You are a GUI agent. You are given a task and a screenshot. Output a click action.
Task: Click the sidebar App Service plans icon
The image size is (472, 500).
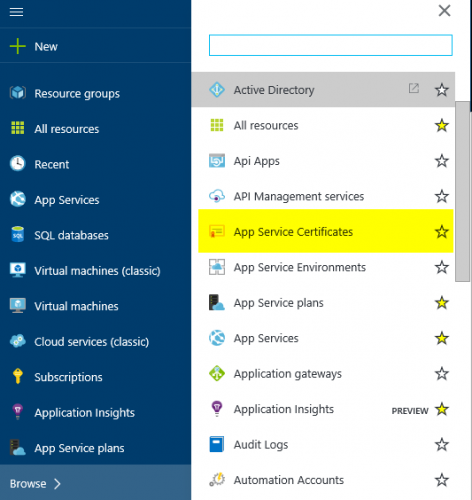18,447
